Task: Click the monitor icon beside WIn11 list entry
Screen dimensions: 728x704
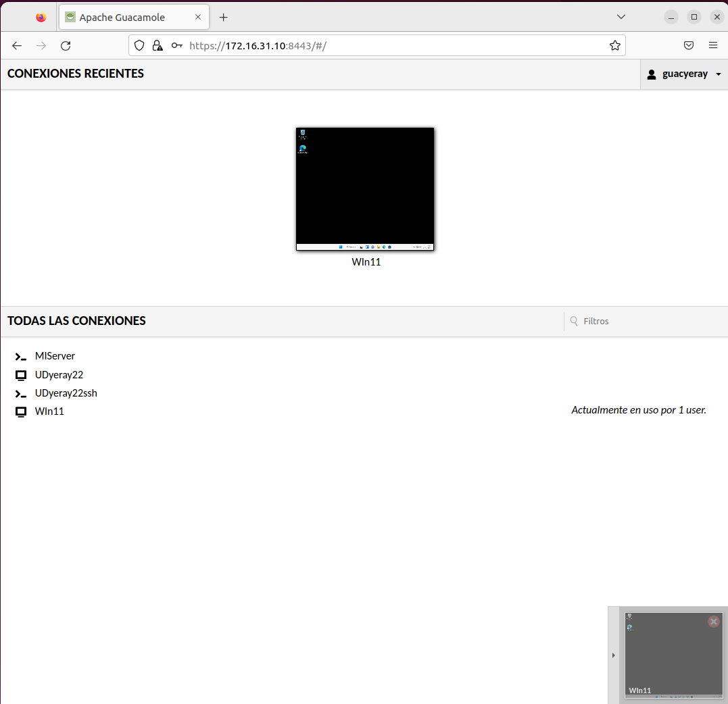Action: coord(21,411)
